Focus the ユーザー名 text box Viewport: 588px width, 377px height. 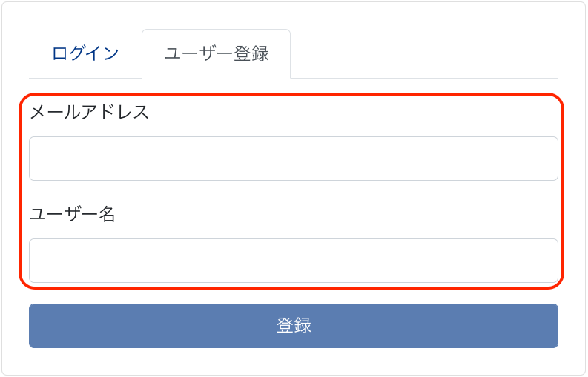click(x=293, y=261)
